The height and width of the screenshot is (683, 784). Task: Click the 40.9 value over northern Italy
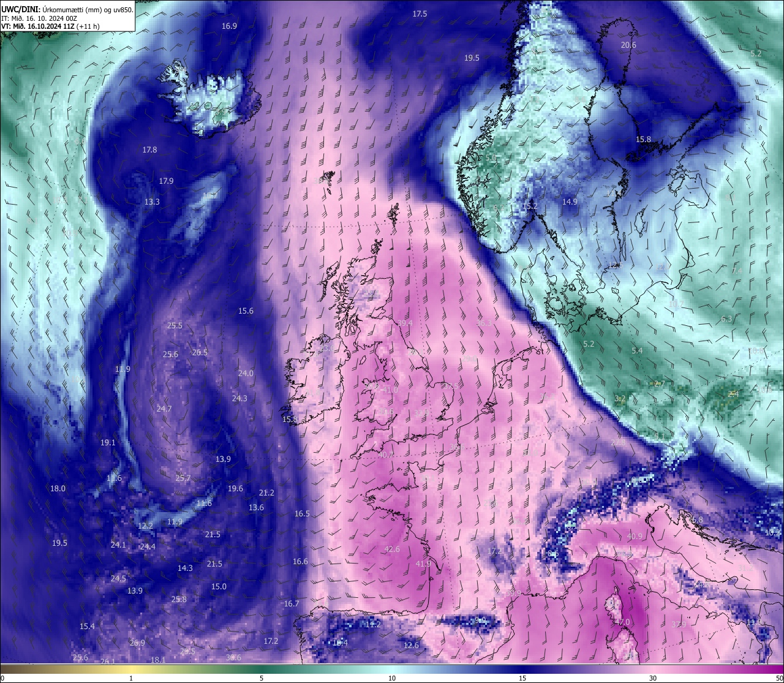[635, 537]
